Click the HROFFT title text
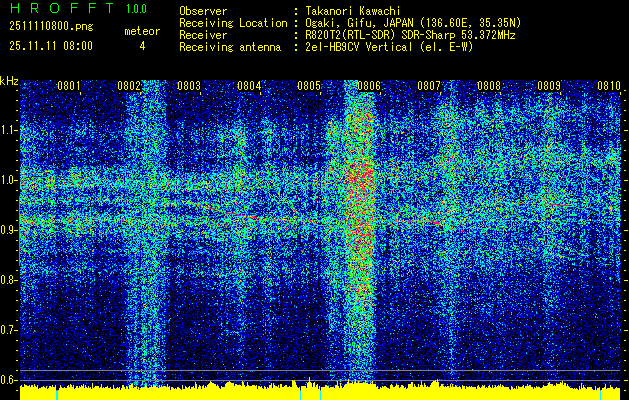Image resolution: width=629 pixels, height=400 pixels. click(61, 8)
